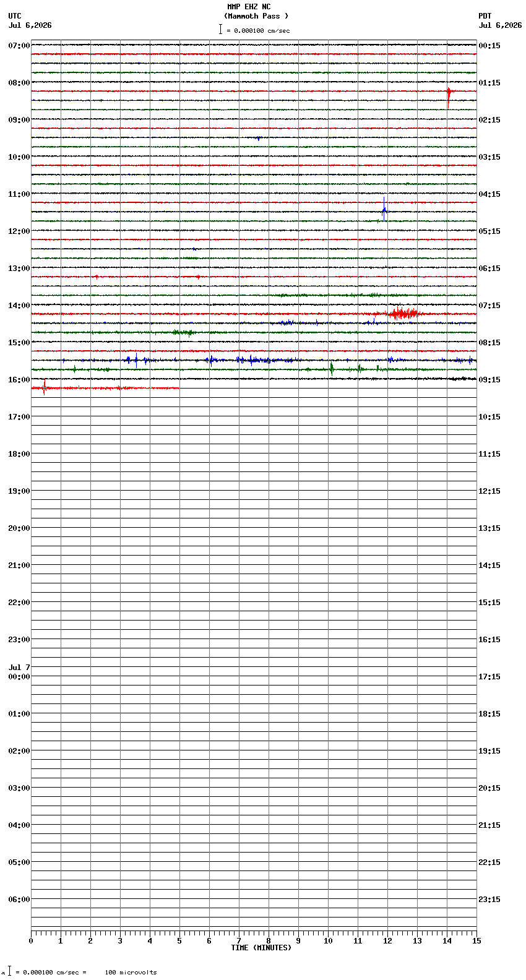Click the 00:15 PDT time label

(489, 46)
